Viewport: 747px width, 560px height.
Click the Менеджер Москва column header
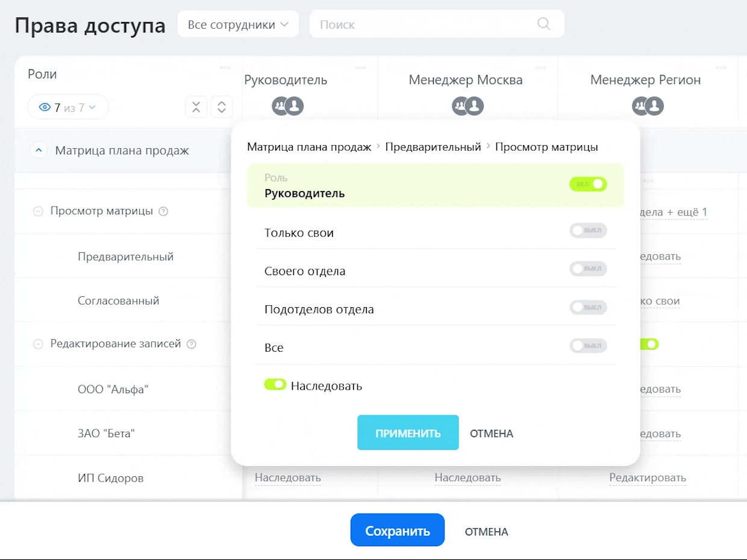(466, 80)
